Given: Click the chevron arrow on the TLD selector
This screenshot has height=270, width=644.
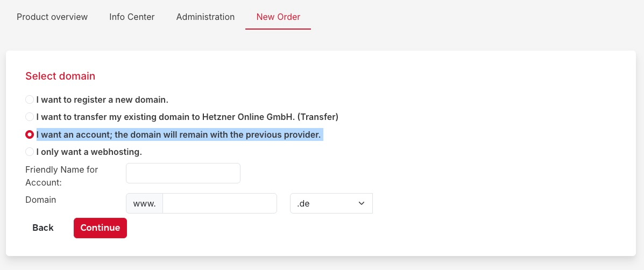Looking at the screenshot, I should pyautogui.click(x=362, y=203).
